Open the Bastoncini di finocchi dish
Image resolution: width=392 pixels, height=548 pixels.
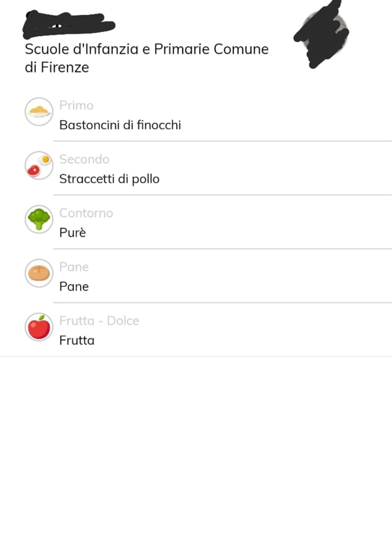tap(120, 126)
